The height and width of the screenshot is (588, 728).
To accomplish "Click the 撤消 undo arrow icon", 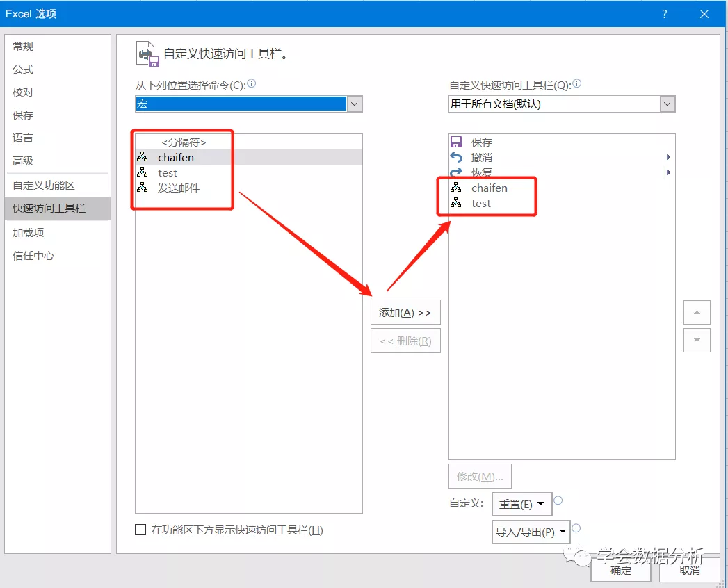I will (456, 157).
